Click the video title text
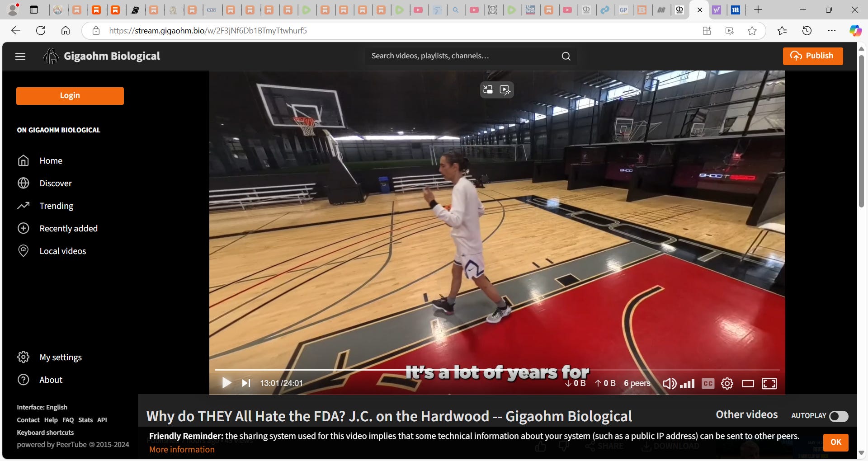Image resolution: width=868 pixels, height=461 pixels. (x=389, y=416)
